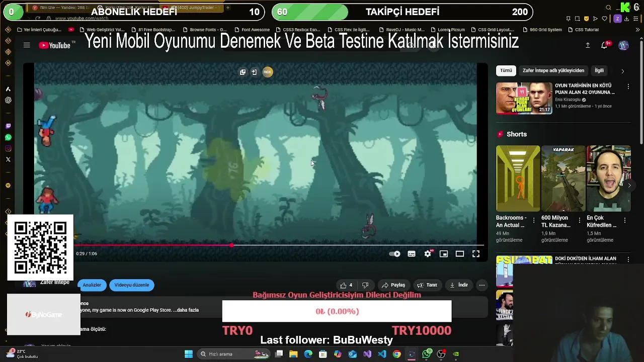Open options for 600 Milyon TL short
The width and height of the screenshot is (644, 362).
click(x=580, y=220)
